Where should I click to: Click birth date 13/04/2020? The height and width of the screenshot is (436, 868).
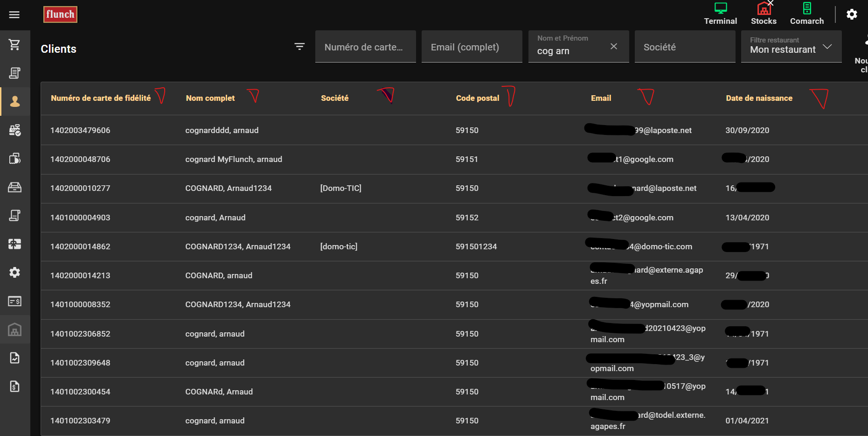pos(747,218)
